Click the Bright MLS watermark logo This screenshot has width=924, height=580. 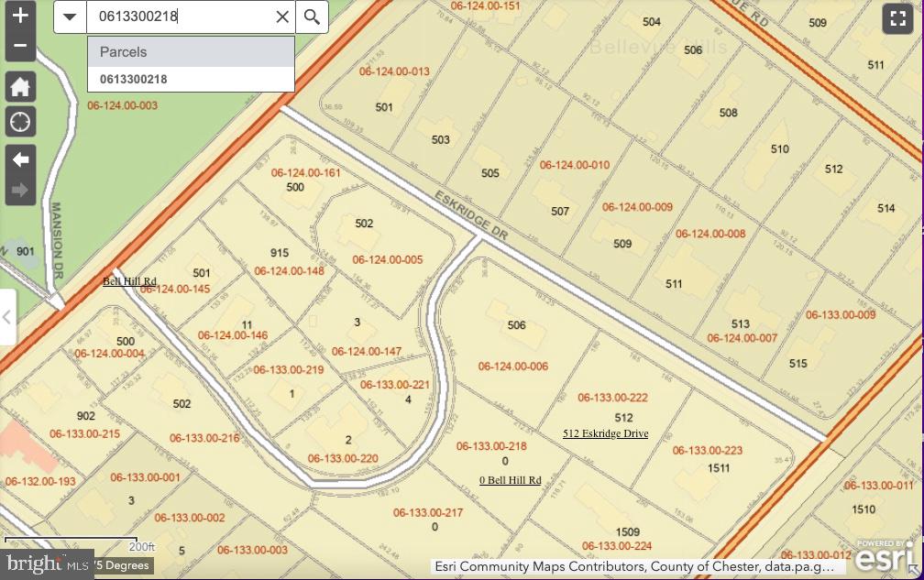(x=46, y=564)
